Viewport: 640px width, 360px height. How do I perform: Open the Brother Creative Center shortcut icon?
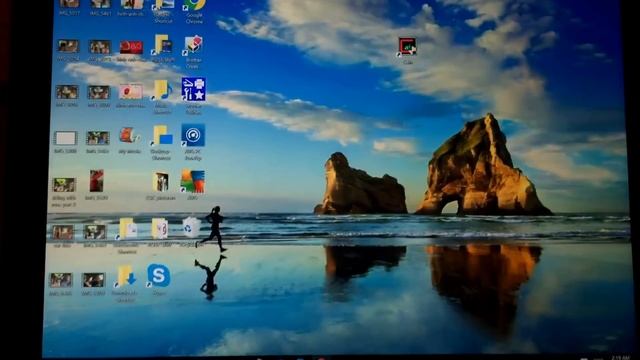pyautogui.click(x=193, y=46)
